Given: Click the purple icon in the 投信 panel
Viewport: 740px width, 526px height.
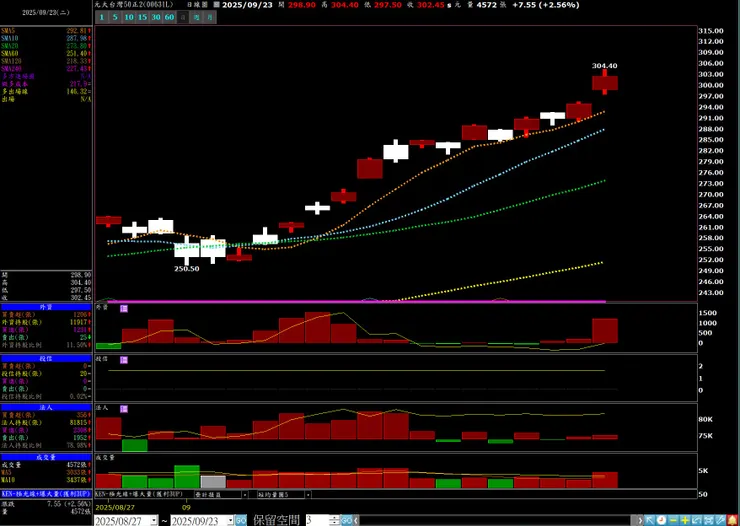Looking at the screenshot, I should point(124,360).
